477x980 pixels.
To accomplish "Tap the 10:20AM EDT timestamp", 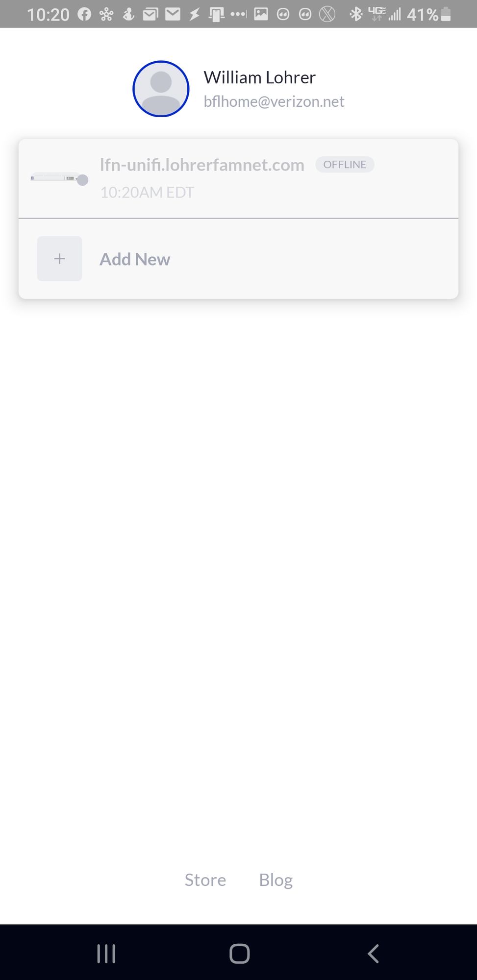I will (147, 193).
